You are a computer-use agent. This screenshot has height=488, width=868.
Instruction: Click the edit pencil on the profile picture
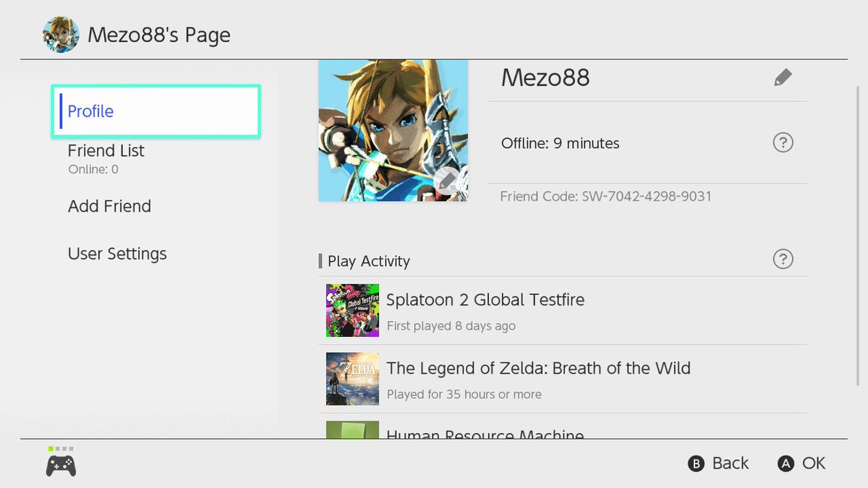point(447,181)
